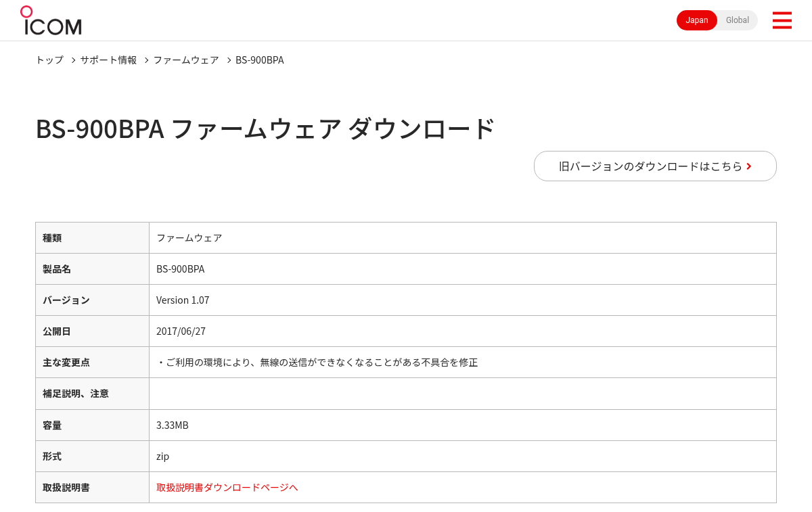Image resolution: width=812 pixels, height=512 pixels.
Task: Click the 製品名 row header
Action: pyautogui.click(x=92, y=269)
